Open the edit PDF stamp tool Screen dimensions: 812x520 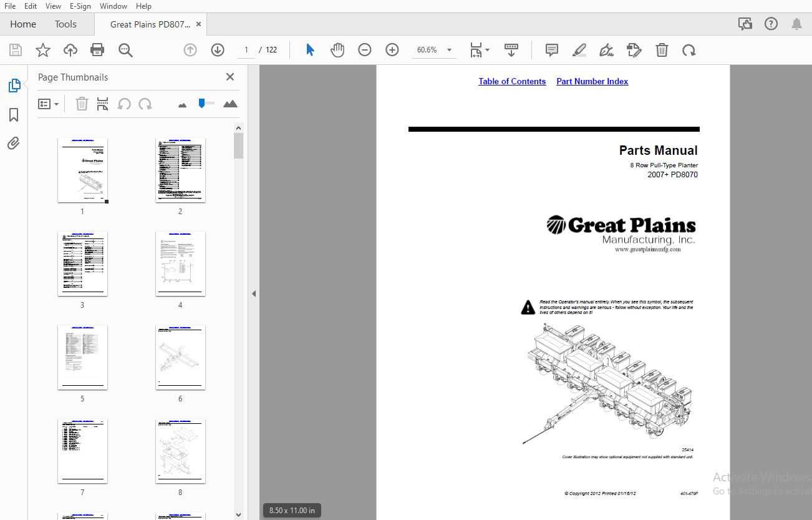click(x=634, y=50)
